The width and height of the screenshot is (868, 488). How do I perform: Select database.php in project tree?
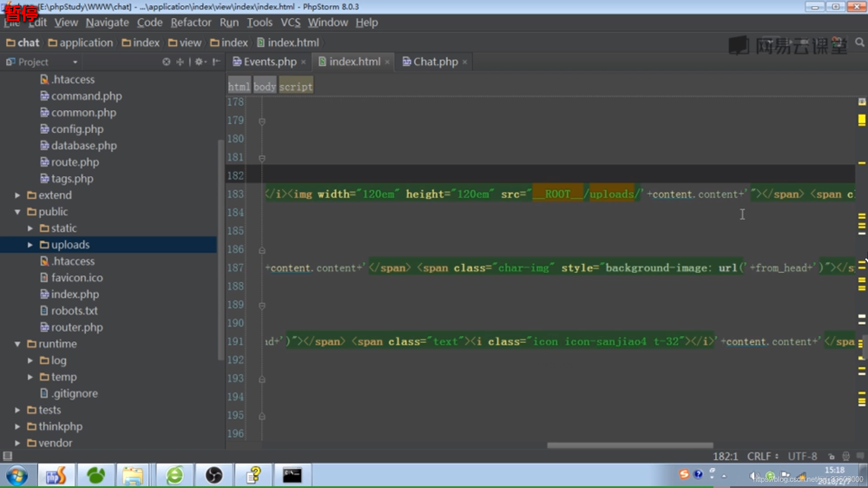79,146
